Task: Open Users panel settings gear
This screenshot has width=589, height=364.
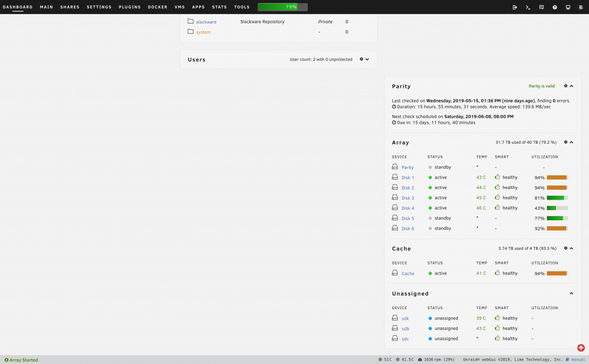Action: pyautogui.click(x=362, y=59)
